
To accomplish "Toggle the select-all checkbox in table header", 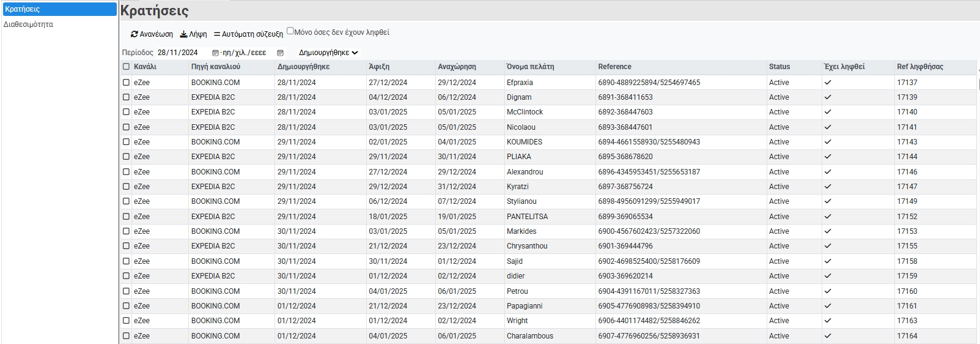I will coord(126,67).
